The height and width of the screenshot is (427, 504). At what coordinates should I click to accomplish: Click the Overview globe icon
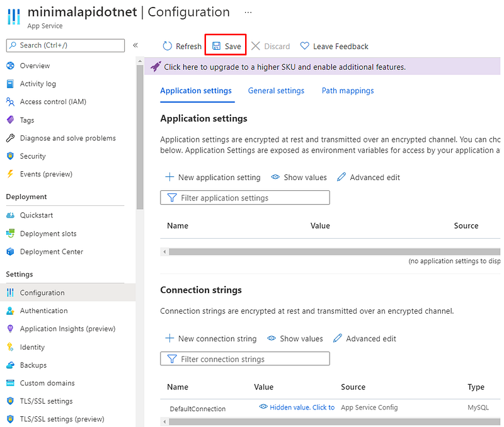click(10, 65)
